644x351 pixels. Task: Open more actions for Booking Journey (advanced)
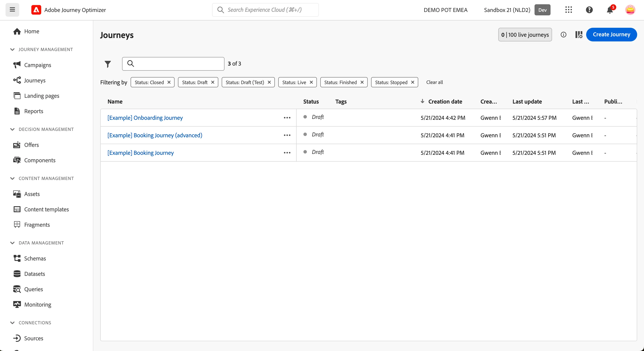coord(287,135)
